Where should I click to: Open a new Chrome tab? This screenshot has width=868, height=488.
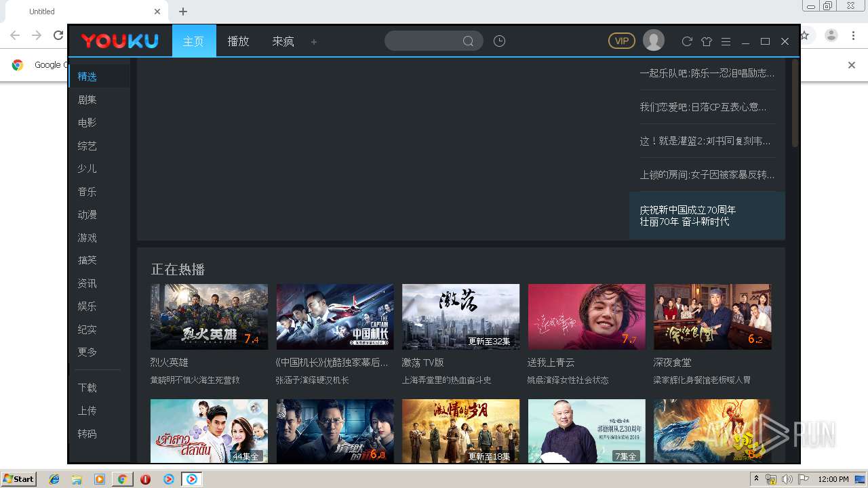[183, 12]
